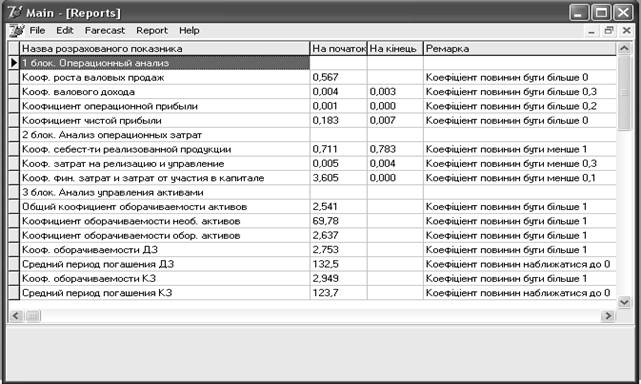Select 'Коофициент оборачиваемости необ. активов' cell

165,221
